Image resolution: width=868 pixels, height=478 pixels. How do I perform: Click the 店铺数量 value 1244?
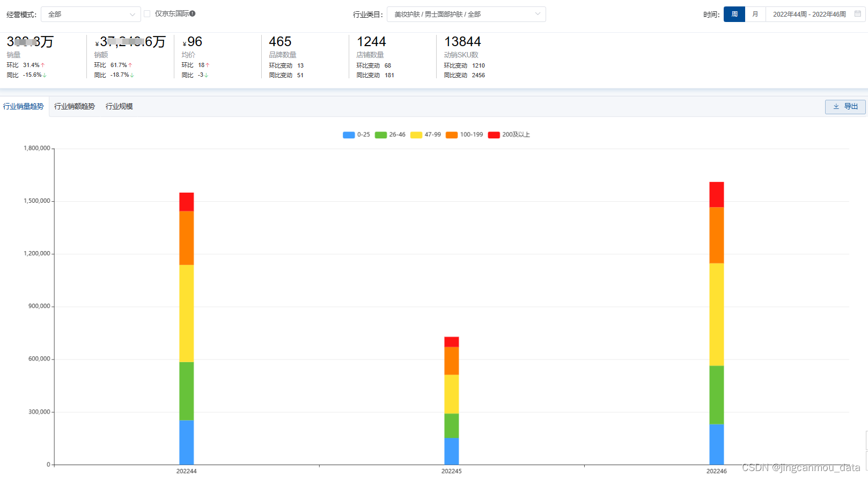(371, 42)
